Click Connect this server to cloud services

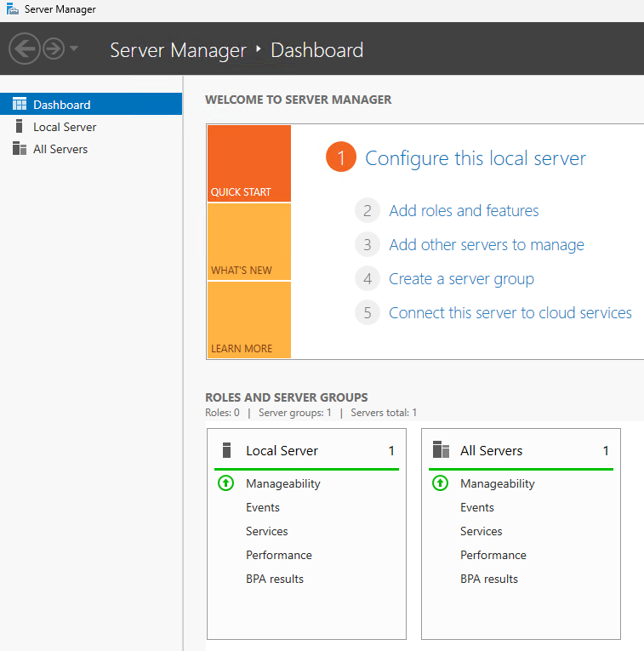pos(510,313)
